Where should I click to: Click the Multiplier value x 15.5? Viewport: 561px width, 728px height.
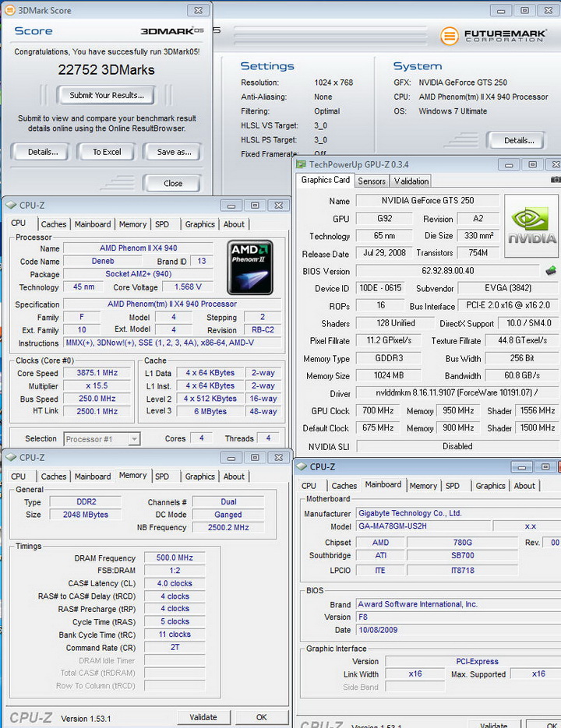[97, 386]
